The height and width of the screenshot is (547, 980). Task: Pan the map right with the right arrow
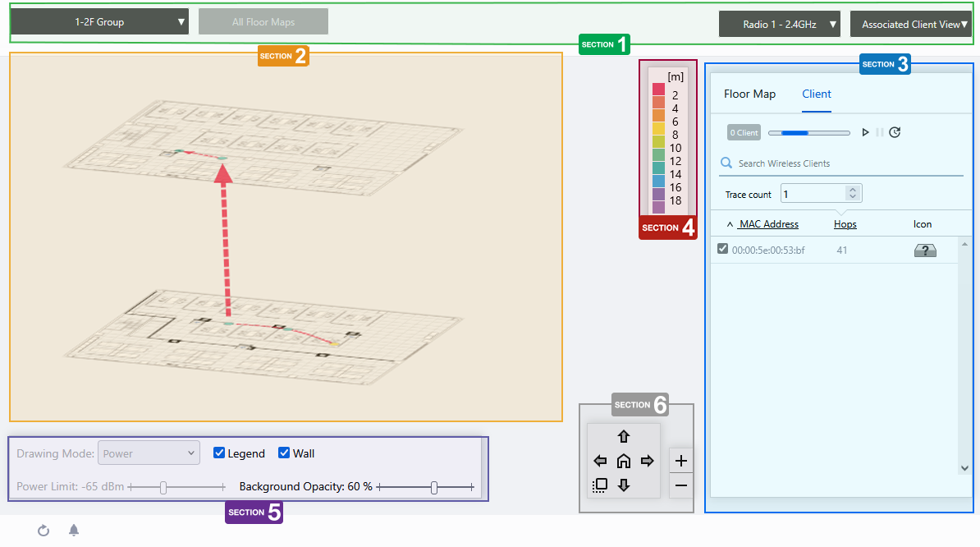pos(647,461)
